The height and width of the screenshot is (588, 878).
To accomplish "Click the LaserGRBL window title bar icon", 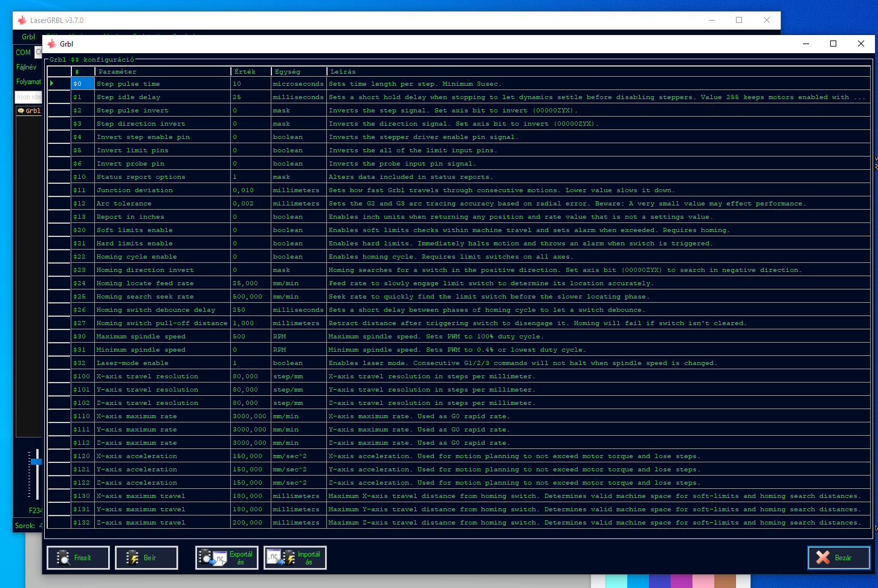I will tap(22, 20).
